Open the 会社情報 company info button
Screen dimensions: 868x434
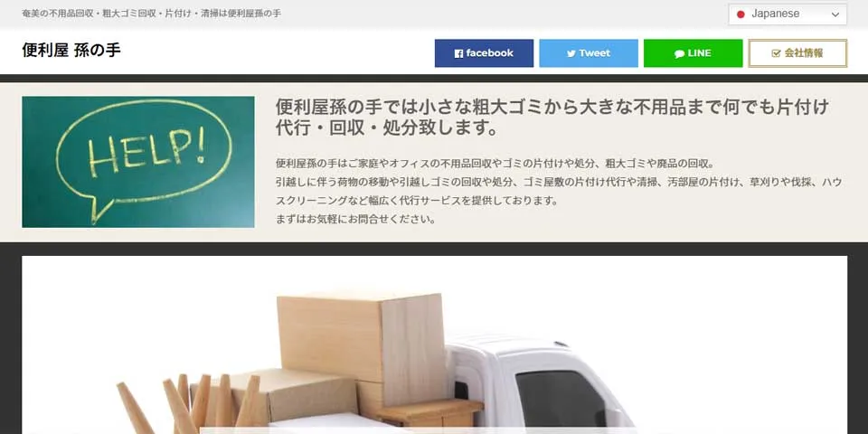797,53
